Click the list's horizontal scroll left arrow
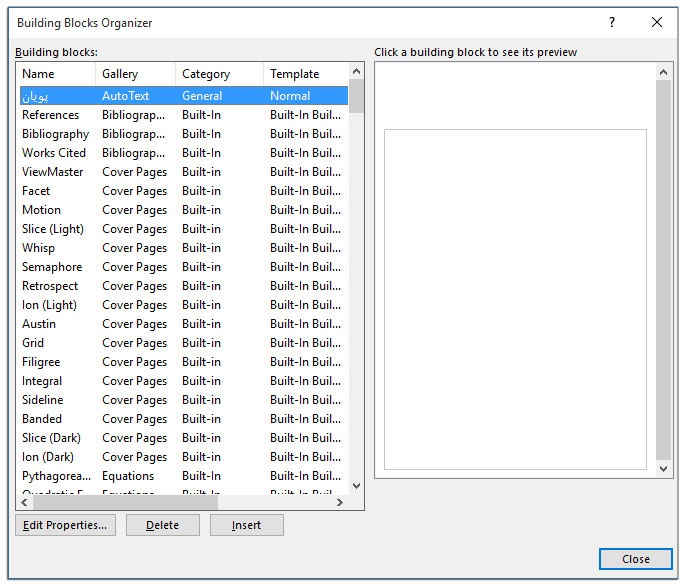This screenshot has height=587, width=688. (25, 502)
